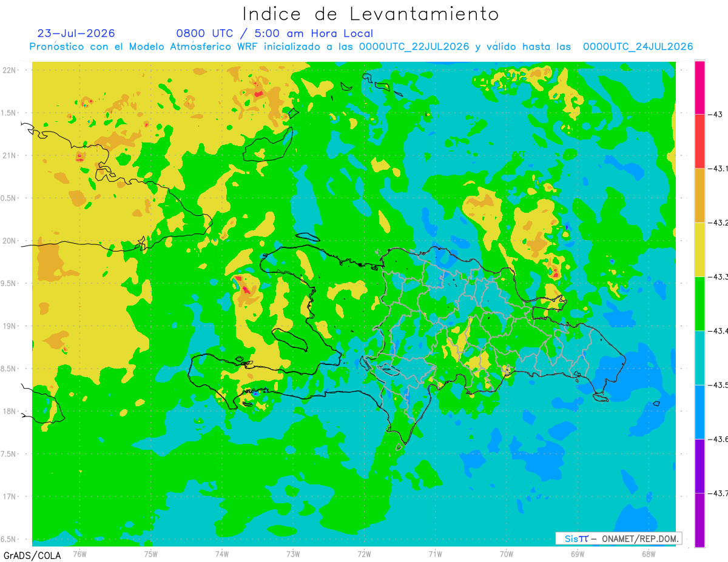Image resolution: width=728 pixels, height=562 pixels.
Task: Click the violet swatch at the legend bottom
Action: (x=699, y=520)
